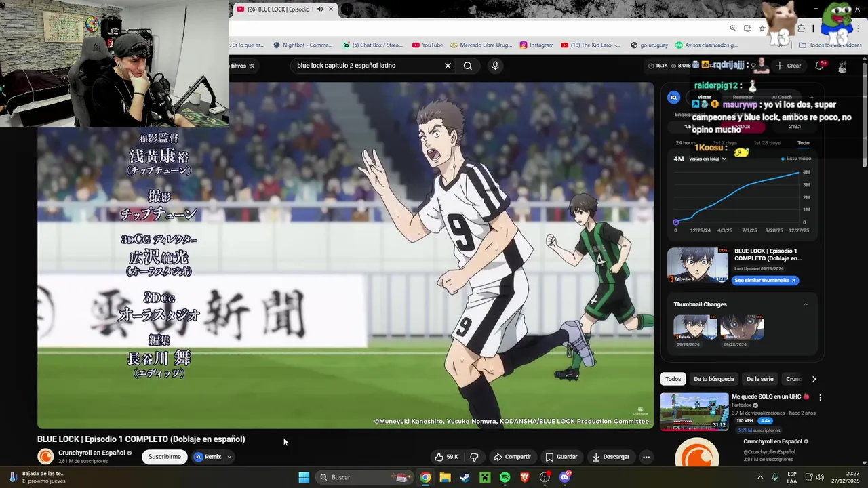
Task: Open Crunchyroll en Español channel name link
Action: pyautogui.click(x=92, y=453)
